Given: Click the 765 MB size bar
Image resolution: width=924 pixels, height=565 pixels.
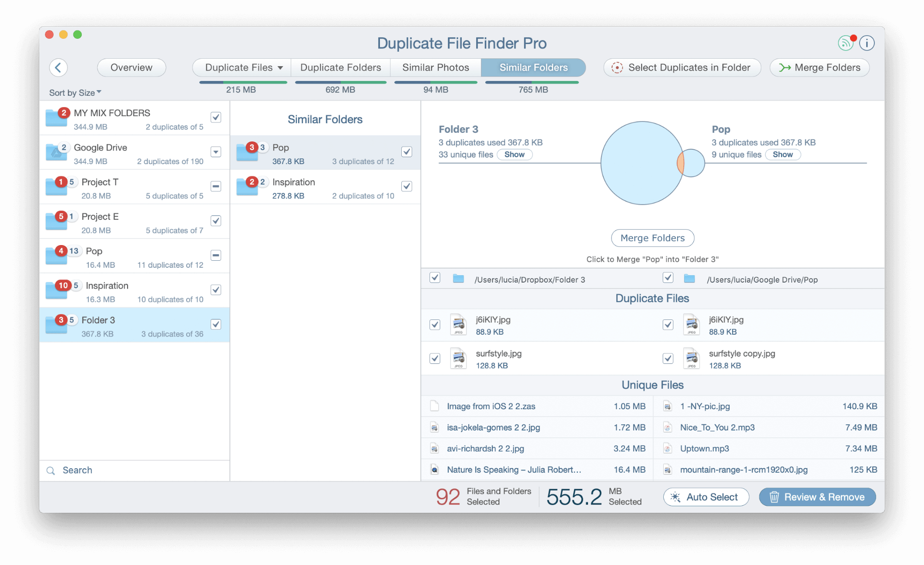Looking at the screenshot, I should click(x=532, y=82).
